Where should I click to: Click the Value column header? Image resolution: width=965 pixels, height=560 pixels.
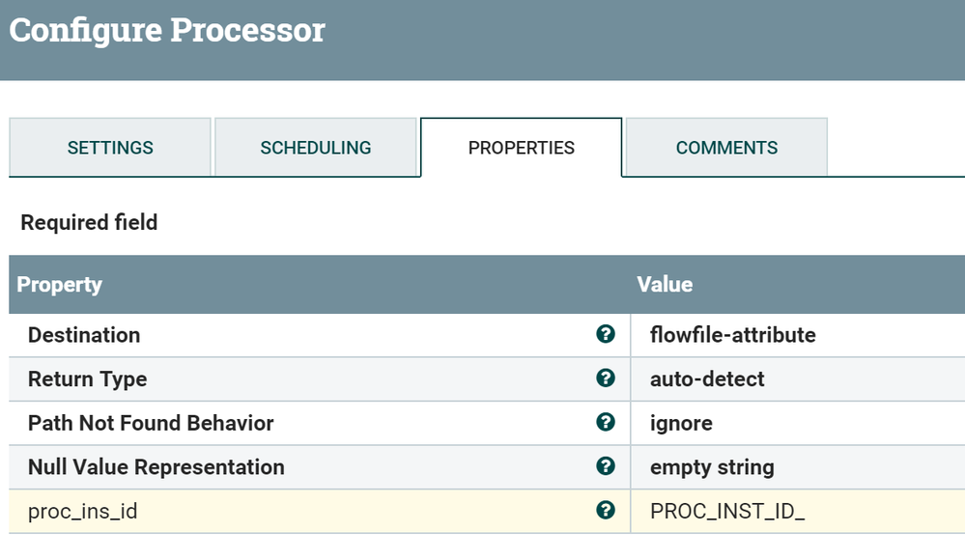click(665, 284)
